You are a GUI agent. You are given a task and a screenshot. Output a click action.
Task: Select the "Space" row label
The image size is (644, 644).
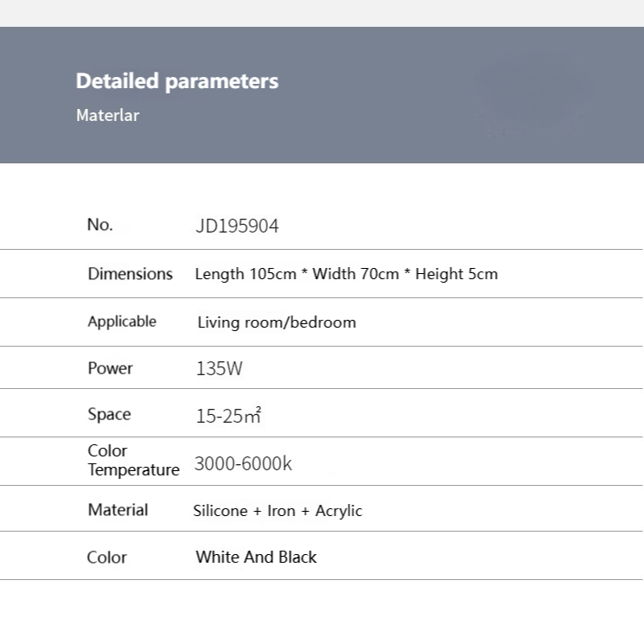click(109, 415)
